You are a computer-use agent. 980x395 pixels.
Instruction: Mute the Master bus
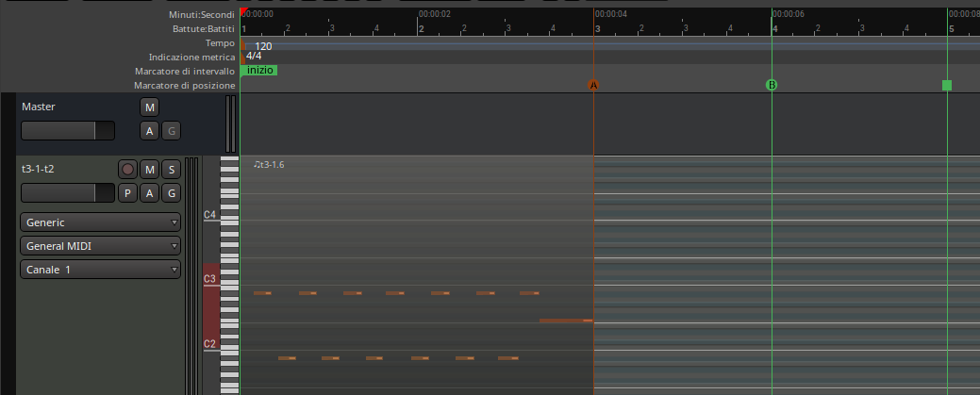point(150,107)
